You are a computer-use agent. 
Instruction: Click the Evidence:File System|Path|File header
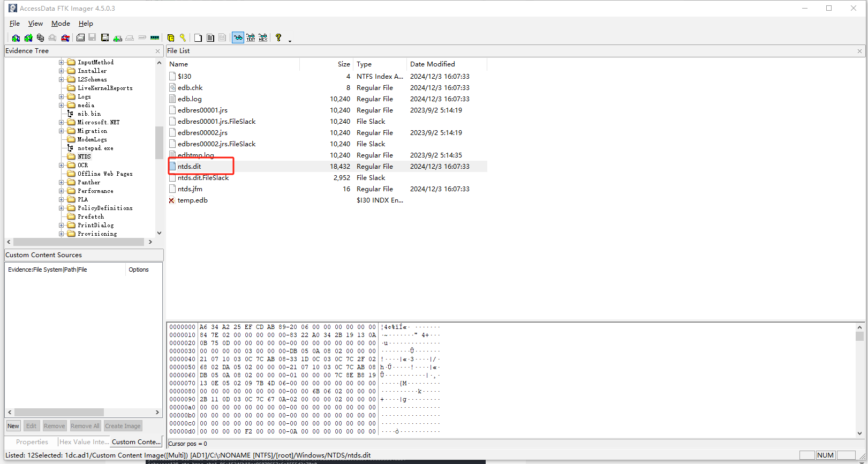[x=65, y=270]
